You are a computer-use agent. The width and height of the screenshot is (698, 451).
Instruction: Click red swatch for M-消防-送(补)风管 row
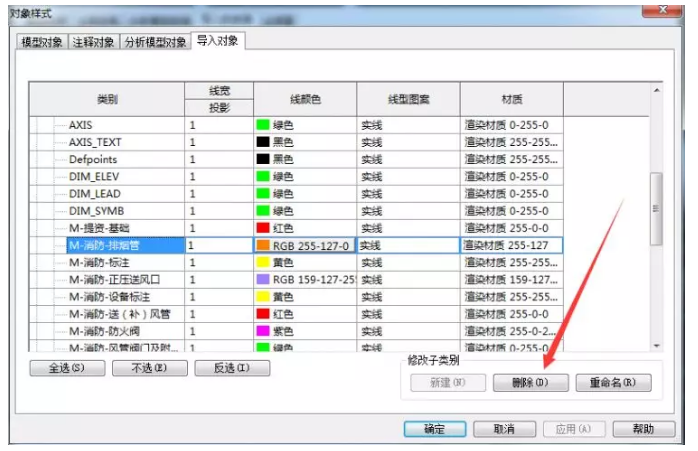[x=263, y=314]
